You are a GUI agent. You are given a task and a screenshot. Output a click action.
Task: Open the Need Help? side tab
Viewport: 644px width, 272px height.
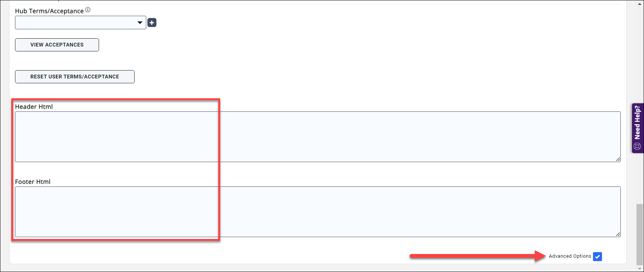[x=637, y=122]
